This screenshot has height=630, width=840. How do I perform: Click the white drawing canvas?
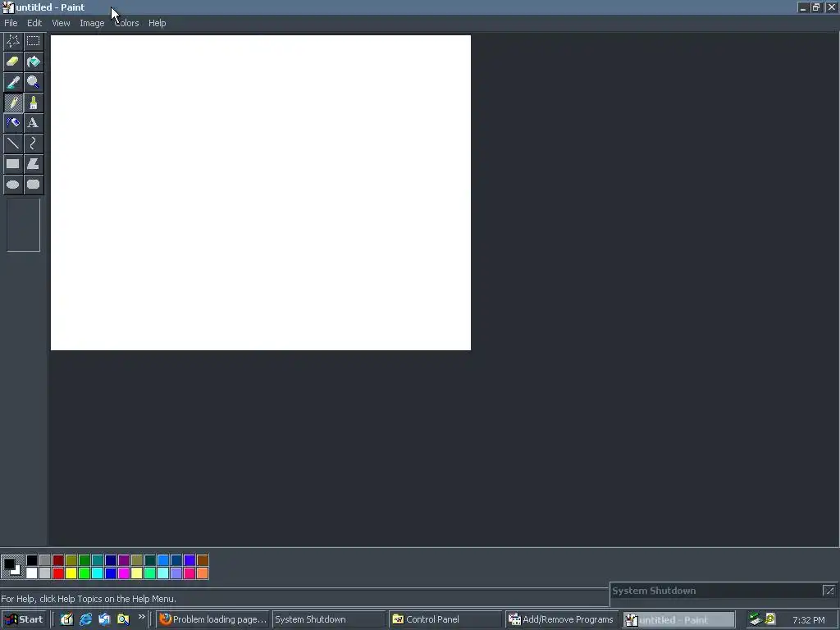coord(261,193)
